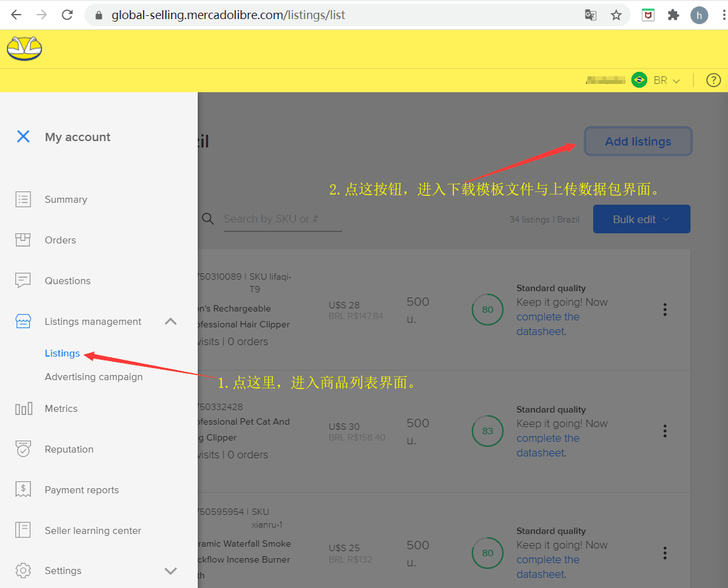This screenshot has width=728, height=588.
Task: Click the score 80 circle for Incense Burner
Action: [488, 553]
